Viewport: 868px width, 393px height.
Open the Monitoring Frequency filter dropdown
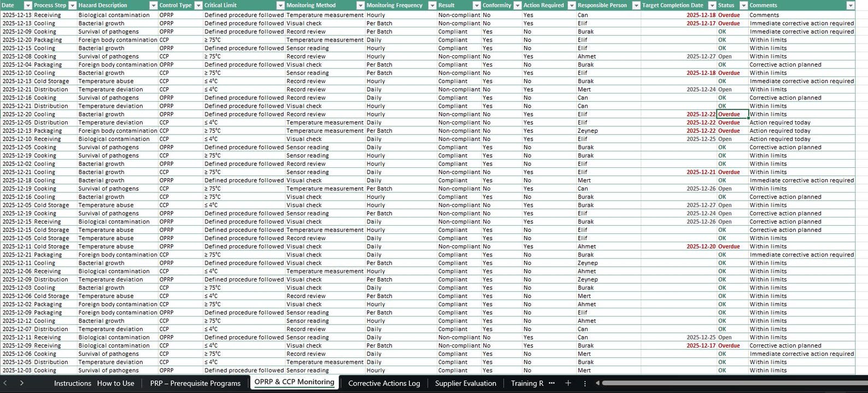pyautogui.click(x=431, y=5)
